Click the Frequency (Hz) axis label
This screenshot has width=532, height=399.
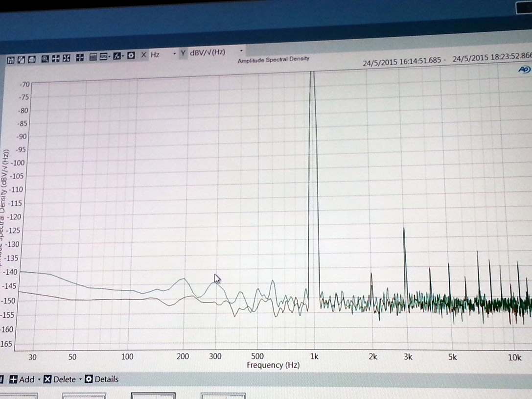273,365
